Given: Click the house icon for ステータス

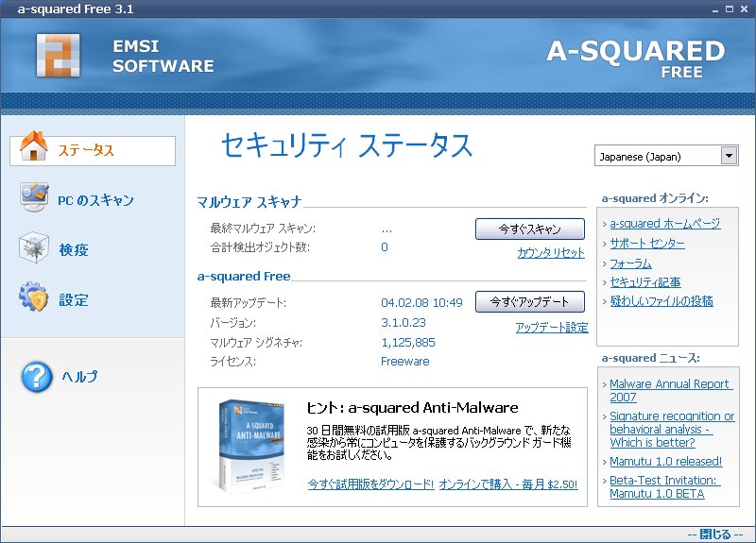Looking at the screenshot, I should pos(34,145).
